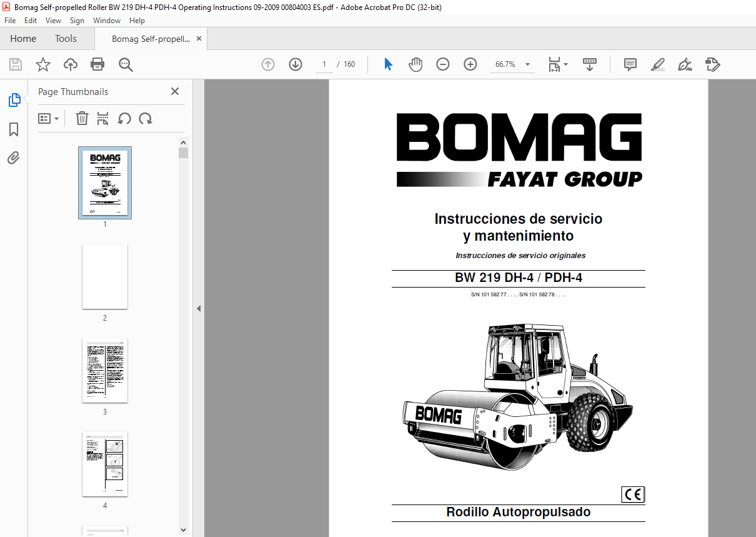
Task: Click the stamp tool icon
Action: tap(712, 64)
